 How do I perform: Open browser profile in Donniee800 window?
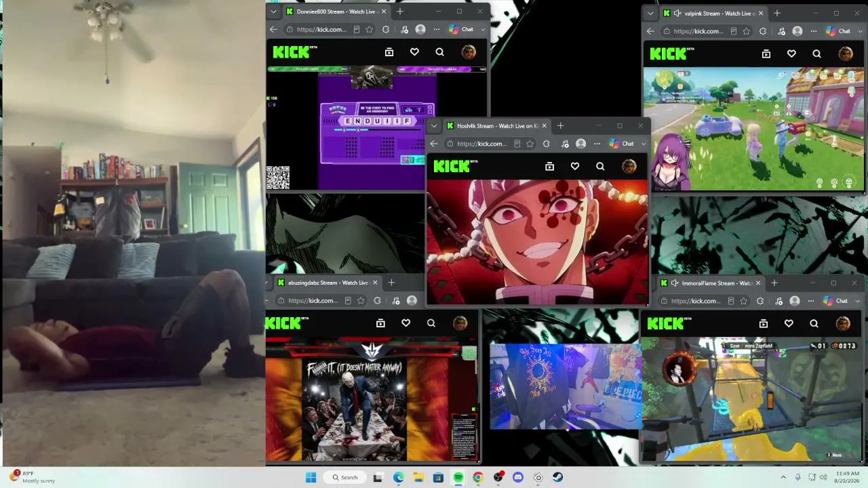click(420, 30)
